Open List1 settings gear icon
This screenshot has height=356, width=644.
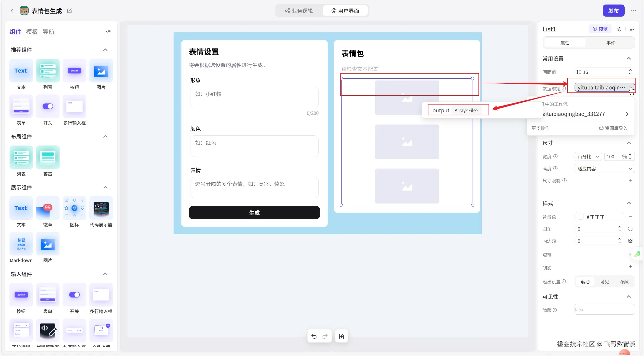point(619,29)
